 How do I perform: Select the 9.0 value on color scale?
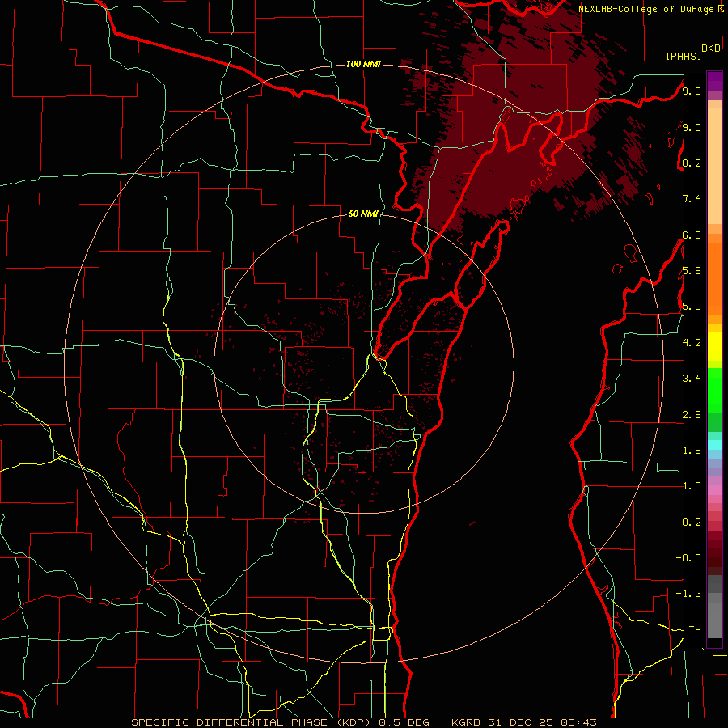(692, 127)
